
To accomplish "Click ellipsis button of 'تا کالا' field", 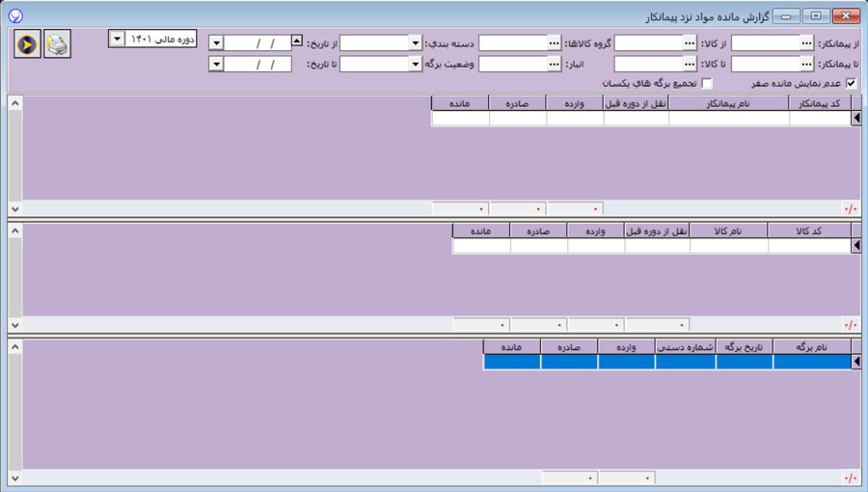I will coord(690,64).
